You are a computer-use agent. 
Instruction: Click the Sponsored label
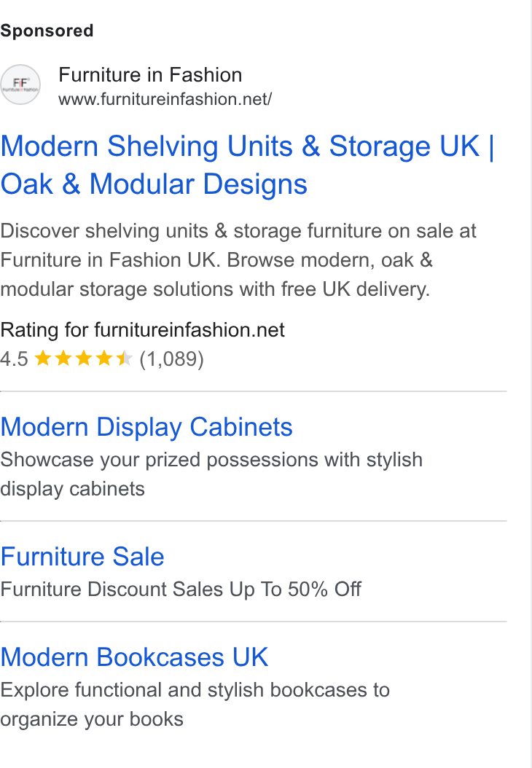click(x=47, y=31)
